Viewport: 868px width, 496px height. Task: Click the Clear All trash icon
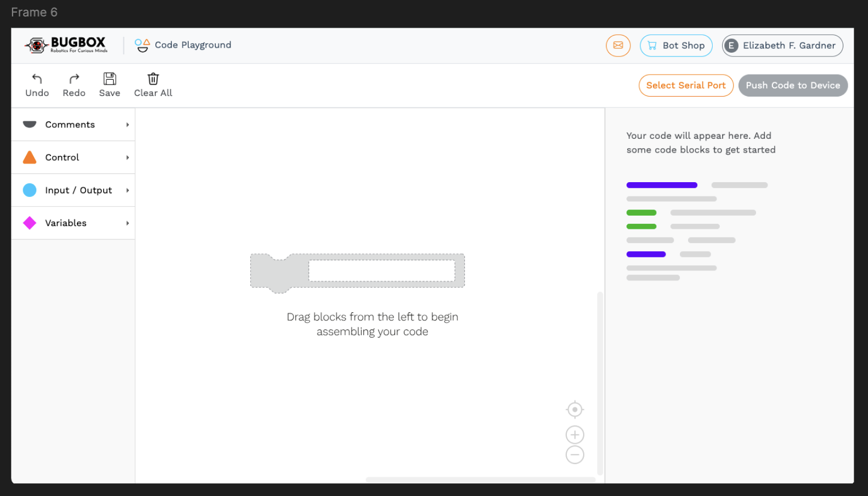click(153, 78)
